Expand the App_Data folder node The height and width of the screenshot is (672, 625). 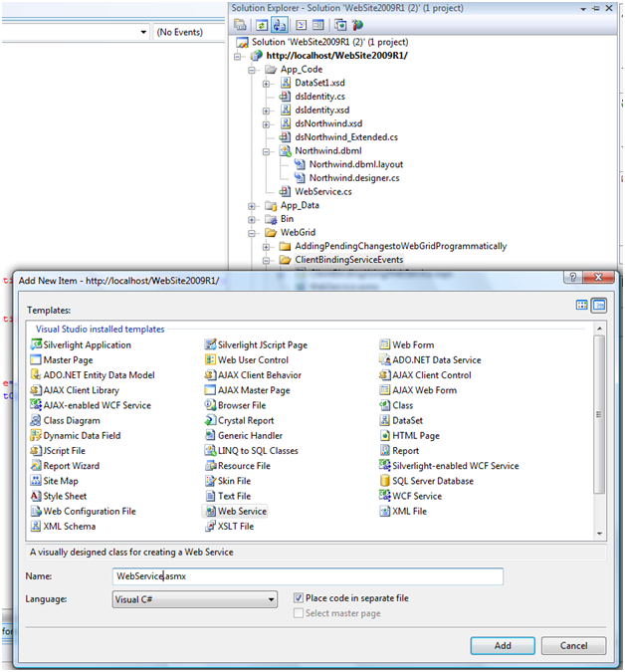pos(252,206)
